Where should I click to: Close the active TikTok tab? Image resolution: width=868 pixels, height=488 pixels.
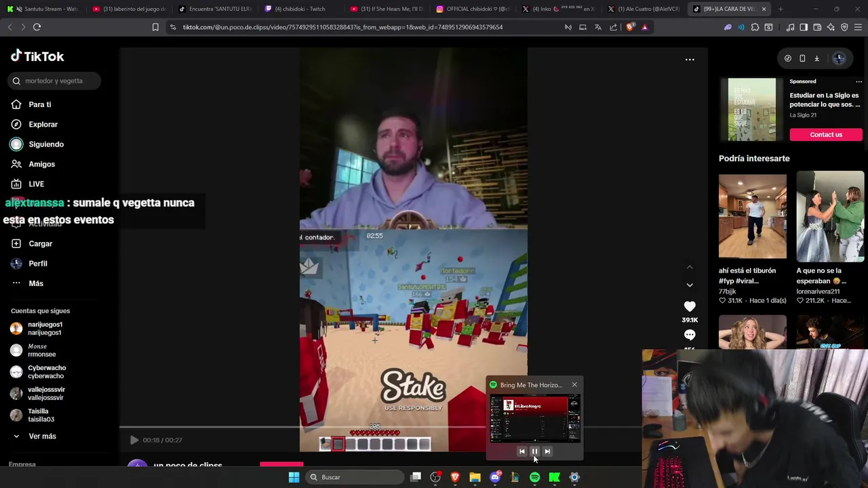pyautogui.click(x=764, y=9)
